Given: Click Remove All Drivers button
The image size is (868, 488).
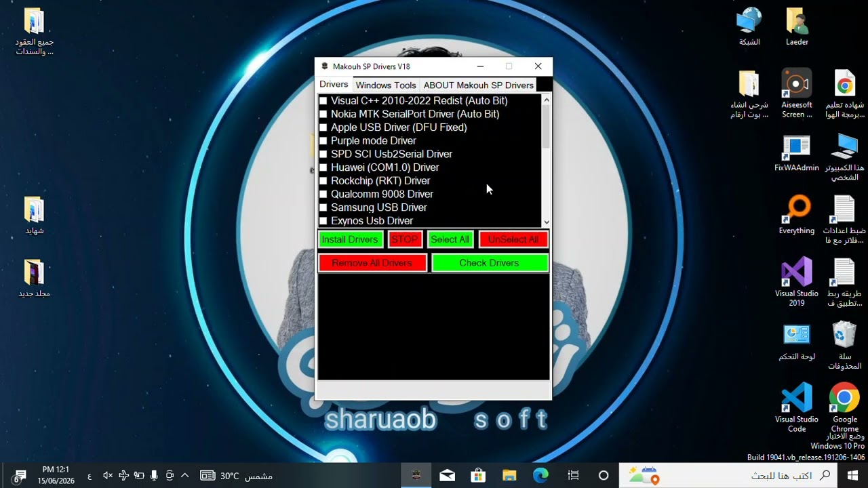Looking at the screenshot, I should [372, 263].
